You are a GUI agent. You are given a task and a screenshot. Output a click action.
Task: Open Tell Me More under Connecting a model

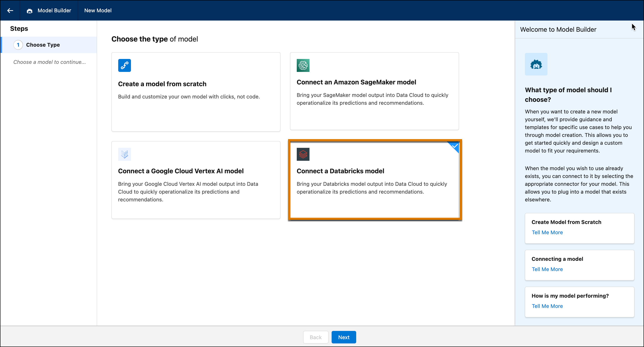pos(547,269)
